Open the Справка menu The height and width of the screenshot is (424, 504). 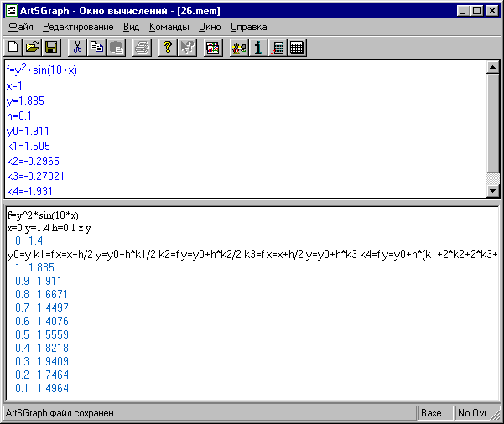[248, 28]
